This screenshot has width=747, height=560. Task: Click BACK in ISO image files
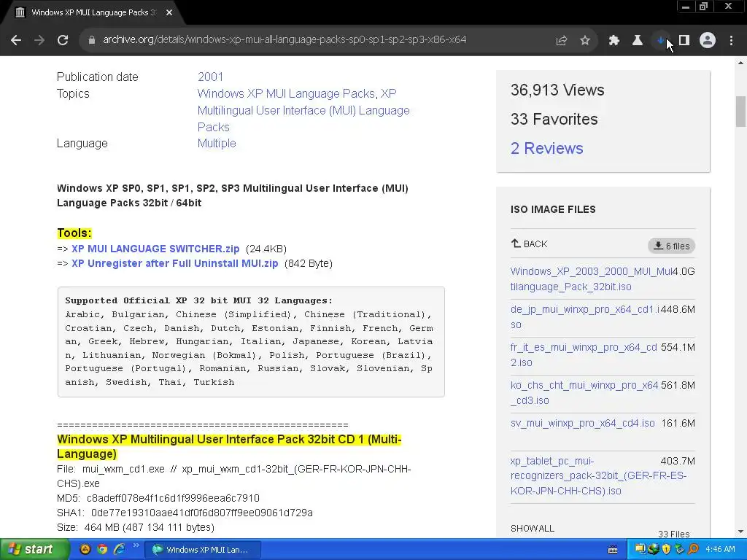pyautogui.click(x=529, y=244)
